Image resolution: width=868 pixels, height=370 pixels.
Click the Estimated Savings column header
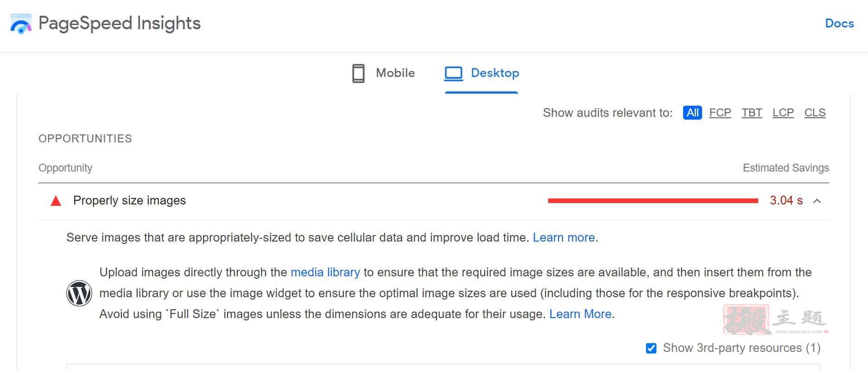pyautogui.click(x=786, y=168)
